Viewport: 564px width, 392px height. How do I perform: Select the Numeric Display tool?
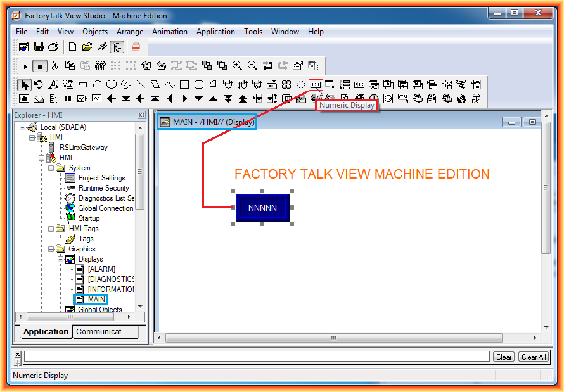click(315, 84)
